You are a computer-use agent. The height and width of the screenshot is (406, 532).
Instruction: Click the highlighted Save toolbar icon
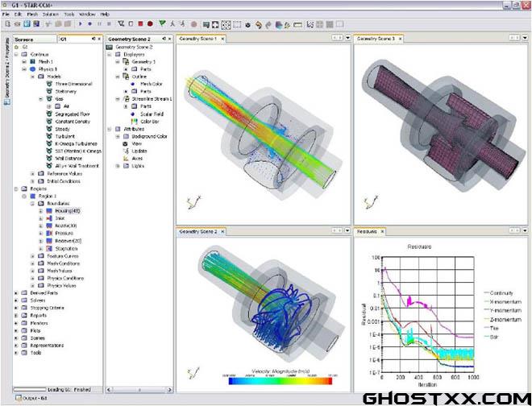click(x=27, y=24)
